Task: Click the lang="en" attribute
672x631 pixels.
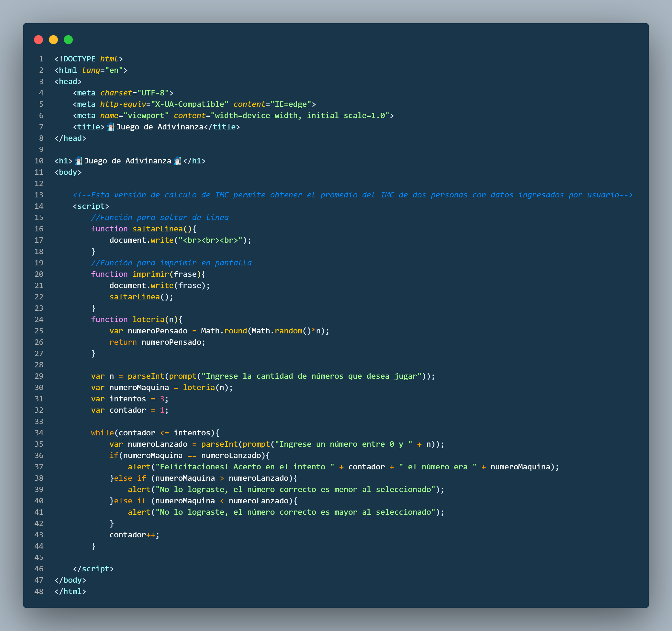Action: (102, 70)
